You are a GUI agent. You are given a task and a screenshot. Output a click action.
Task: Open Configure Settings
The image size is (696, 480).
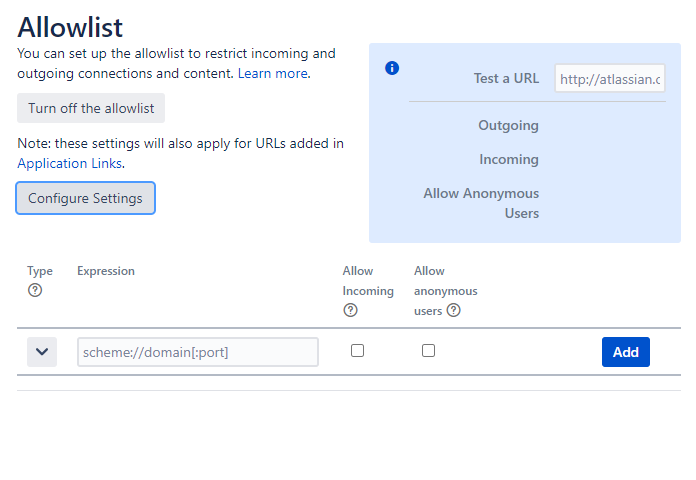click(85, 198)
